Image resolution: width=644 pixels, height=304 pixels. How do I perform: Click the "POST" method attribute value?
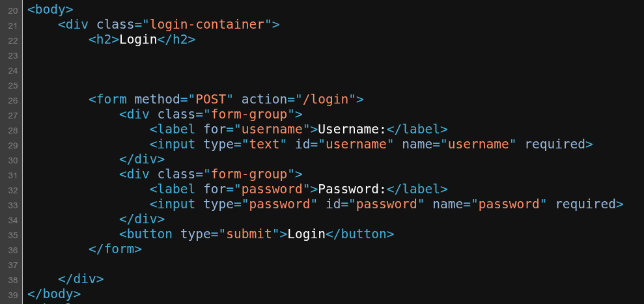click(x=211, y=100)
